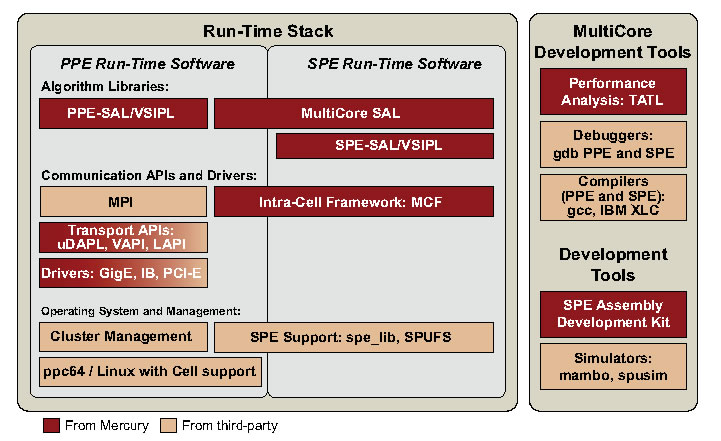Screen dimensions: 721x441
Task: Select SPE Assembly Development Kit box
Action: pos(613,314)
